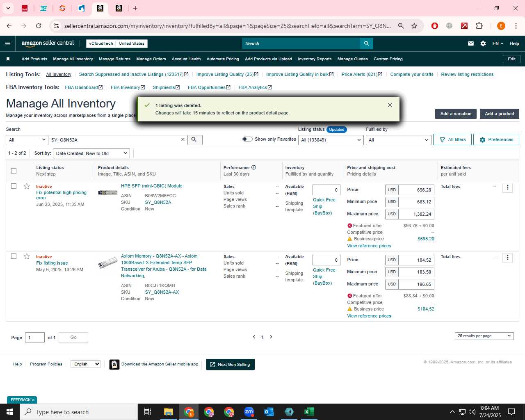Click the Page number input field

35,338
